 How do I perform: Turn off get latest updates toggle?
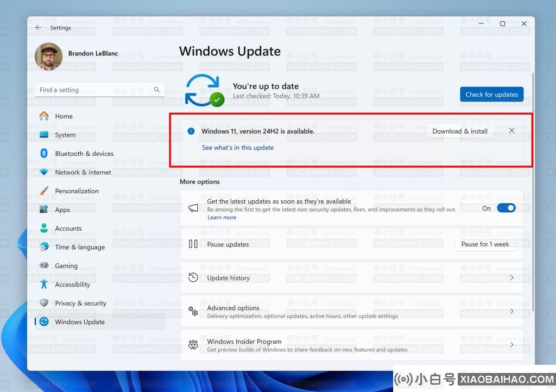click(506, 208)
